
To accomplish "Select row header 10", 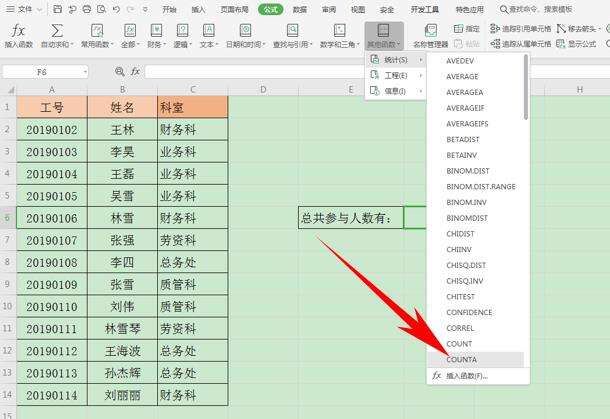I will (x=8, y=306).
